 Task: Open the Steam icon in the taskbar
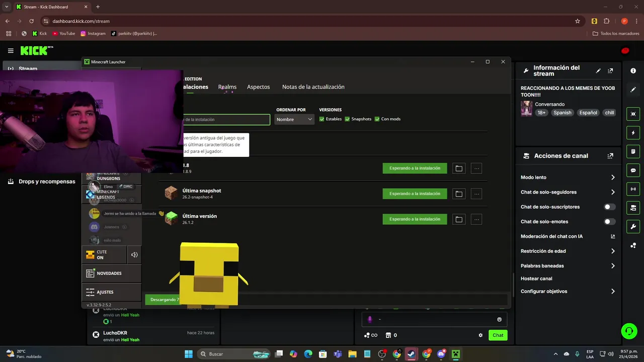(411, 354)
